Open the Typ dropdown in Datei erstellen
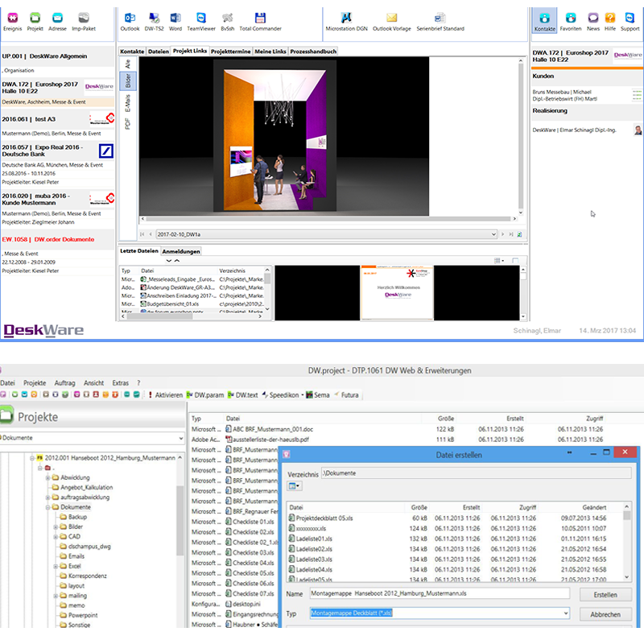The width and height of the screenshot is (644, 644). pyautogui.click(x=566, y=613)
